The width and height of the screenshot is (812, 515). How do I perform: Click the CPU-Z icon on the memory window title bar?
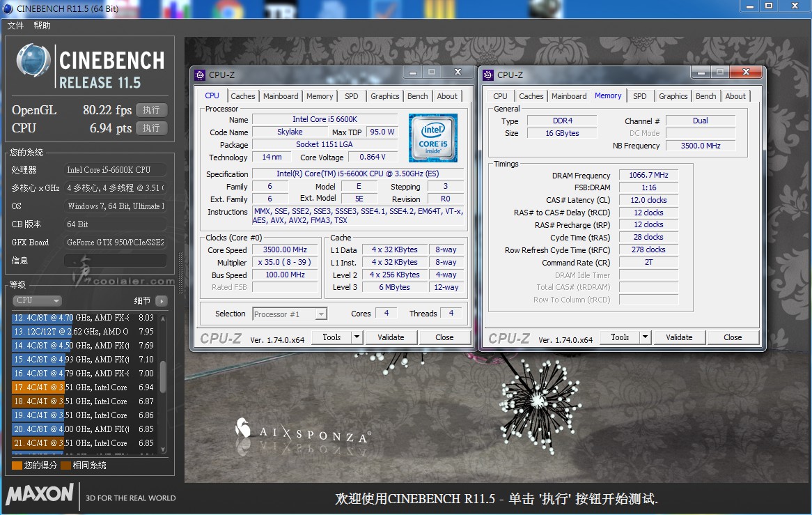487,75
